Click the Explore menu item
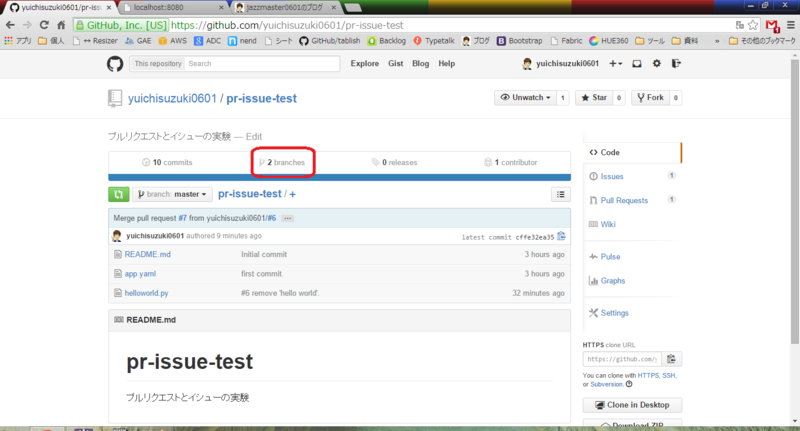 coord(365,64)
